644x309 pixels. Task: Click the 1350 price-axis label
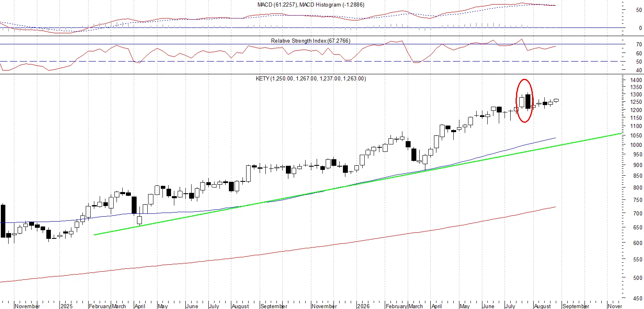(x=636, y=87)
